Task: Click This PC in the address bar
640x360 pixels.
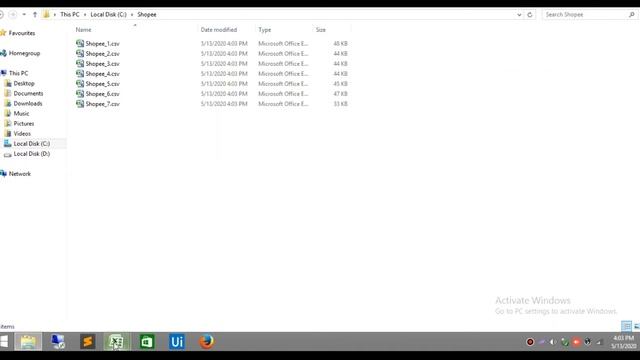Action: [x=70, y=14]
